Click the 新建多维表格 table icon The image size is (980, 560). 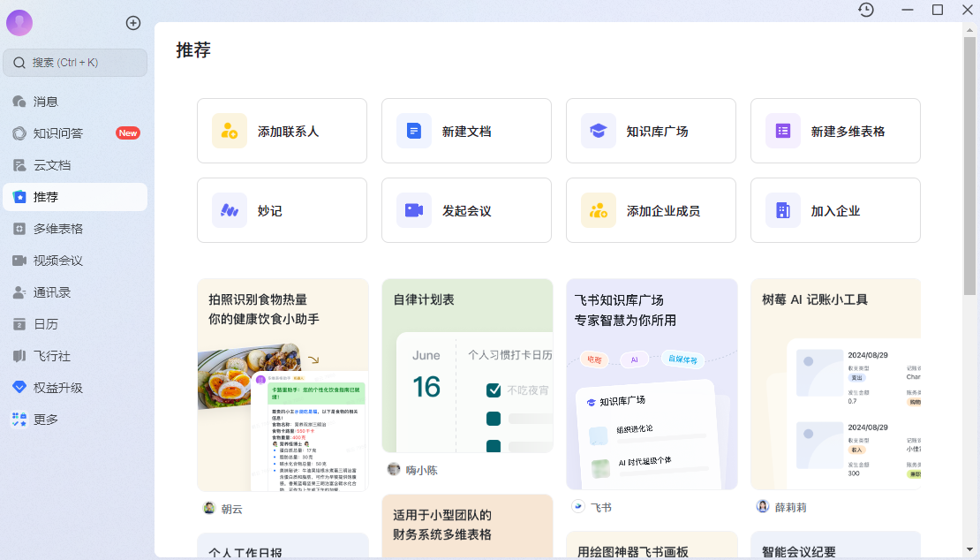point(782,131)
